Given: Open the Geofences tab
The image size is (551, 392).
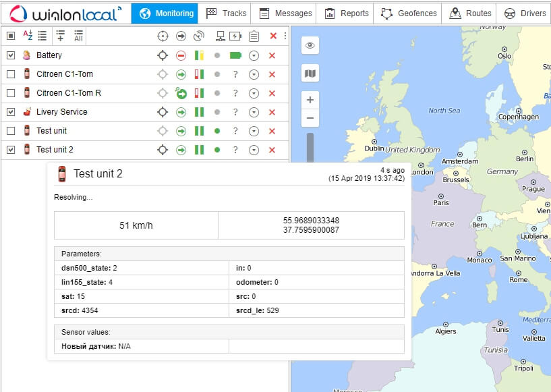Looking at the screenshot, I should pyautogui.click(x=409, y=13).
